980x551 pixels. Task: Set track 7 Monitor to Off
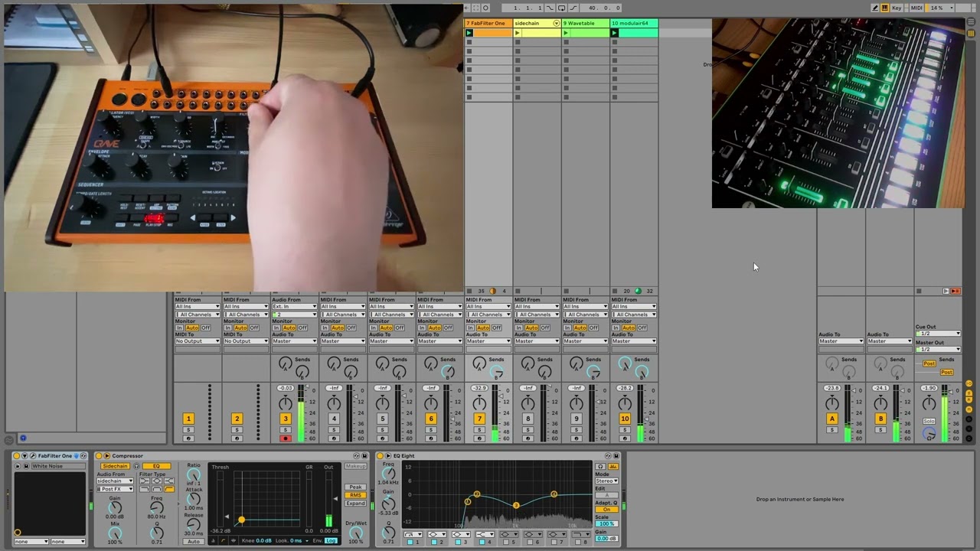pyautogui.click(x=496, y=328)
